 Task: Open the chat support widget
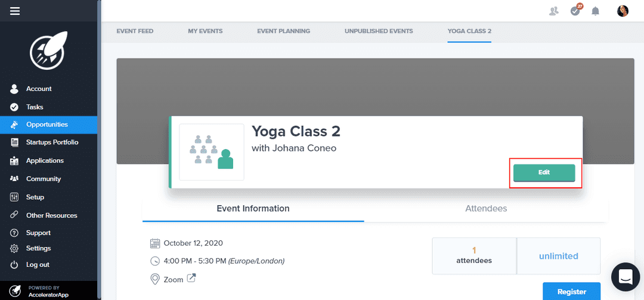(x=626, y=277)
